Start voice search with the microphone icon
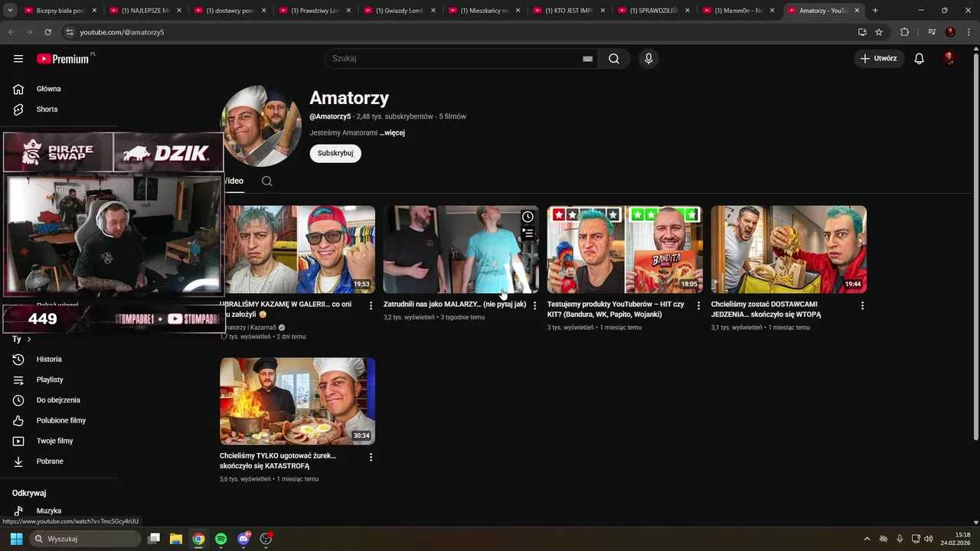 tap(648, 59)
